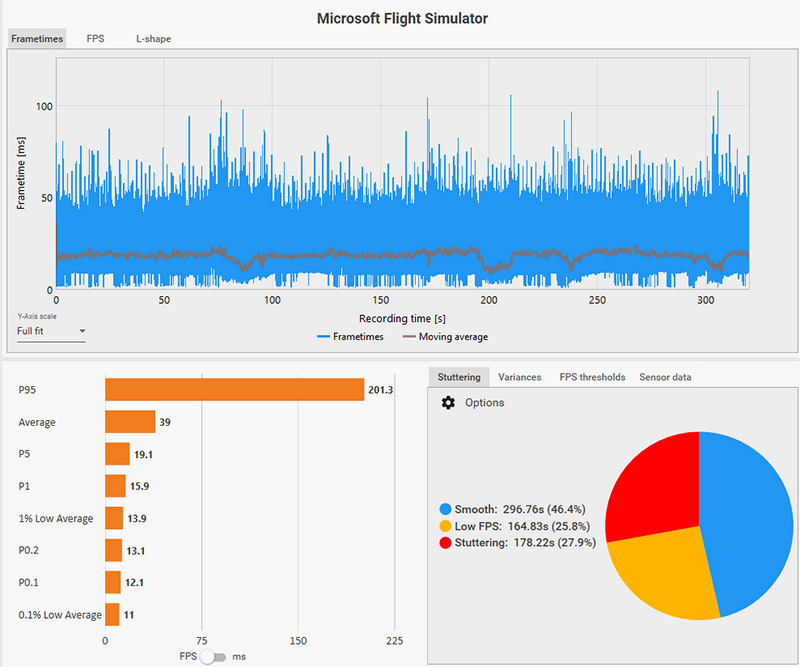Select the Stuttering tab
Image resolution: width=800 pixels, height=667 pixels.
click(459, 377)
